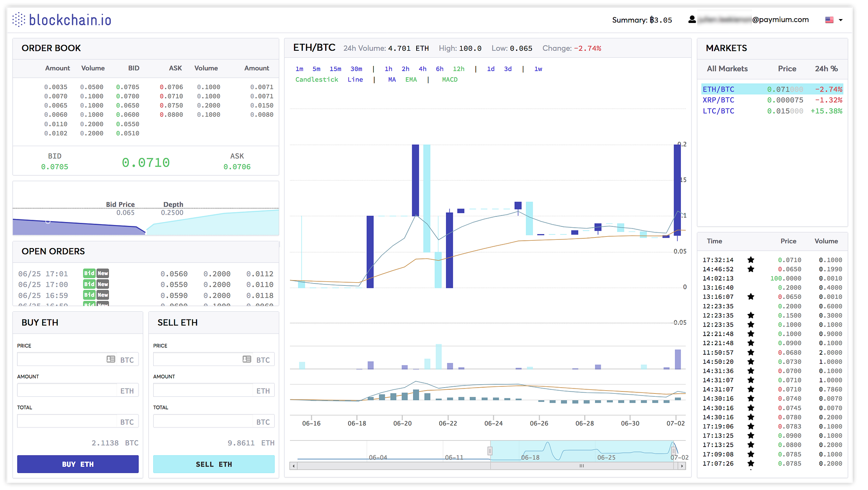Toggle the EMA indicator

tap(411, 80)
